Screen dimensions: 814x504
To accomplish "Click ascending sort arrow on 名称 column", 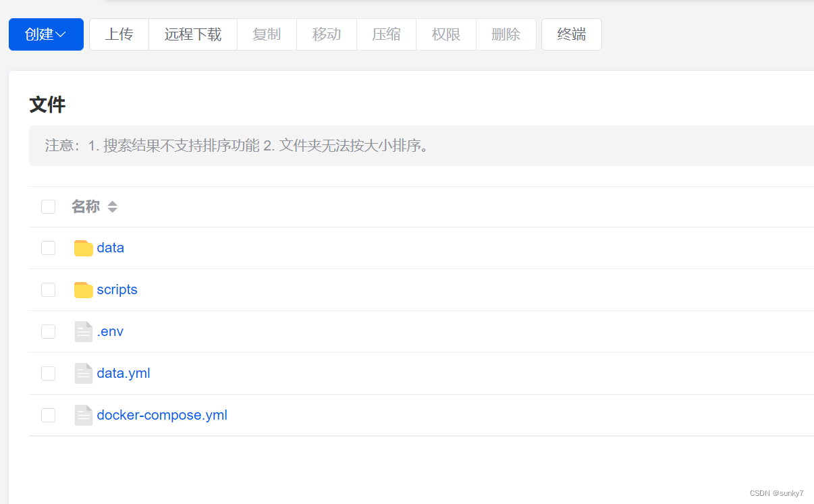I will 112,203.
